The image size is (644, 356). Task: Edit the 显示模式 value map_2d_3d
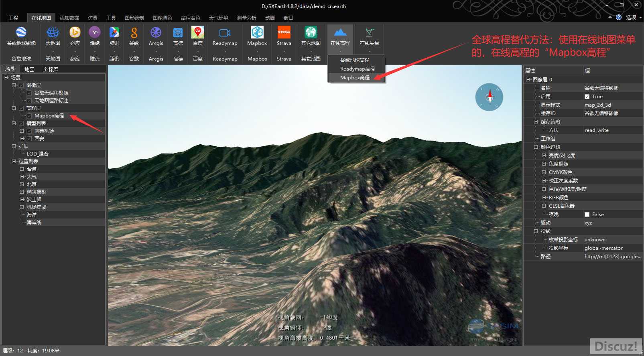(x=613, y=105)
